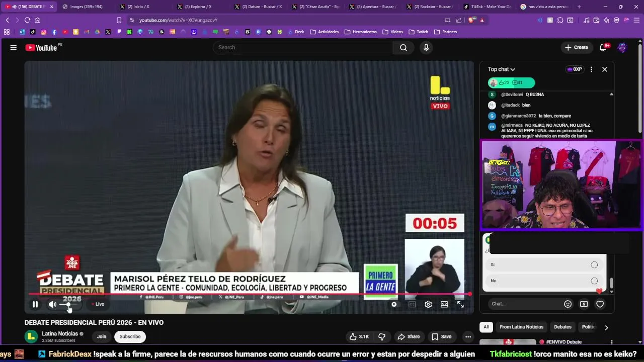
Task: Send a heart reaction in chat
Action: (x=600, y=304)
